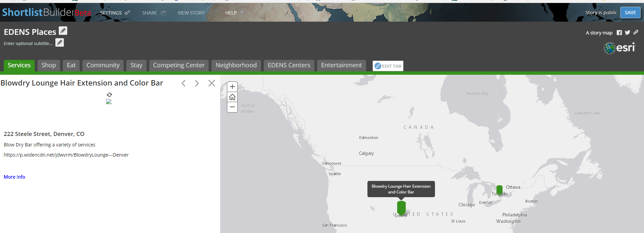644x233 pixels.
Task: Open the Share option
Action: point(154,13)
